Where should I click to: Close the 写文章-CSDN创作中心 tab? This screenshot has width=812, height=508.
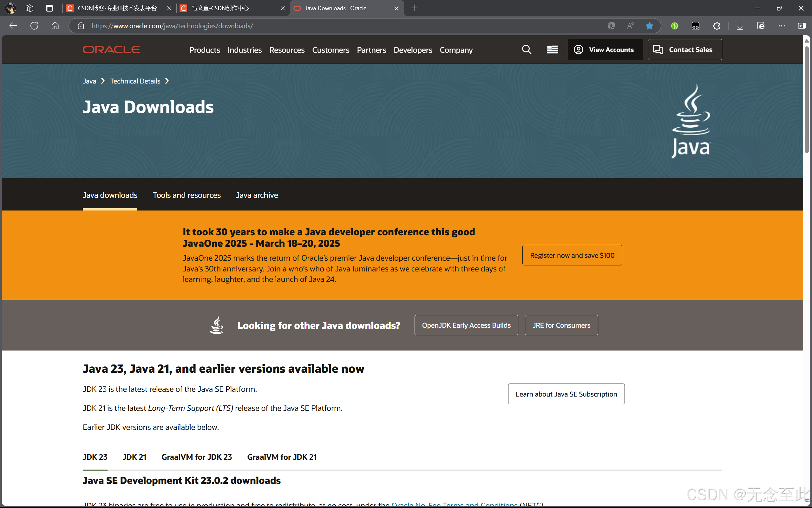pos(283,8)
